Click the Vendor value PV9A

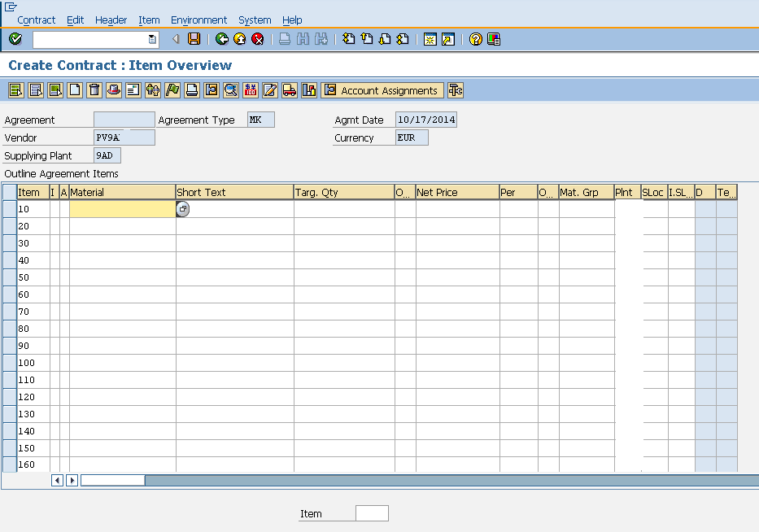pos(124,137)
